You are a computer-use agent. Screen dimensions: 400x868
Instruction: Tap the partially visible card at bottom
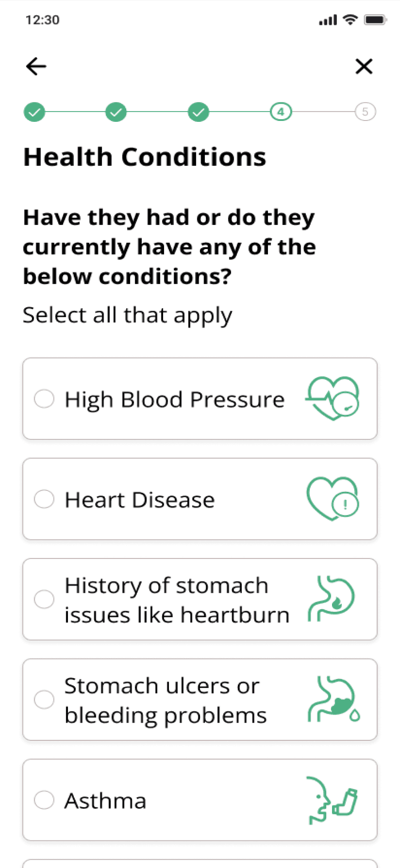(200, 864)
